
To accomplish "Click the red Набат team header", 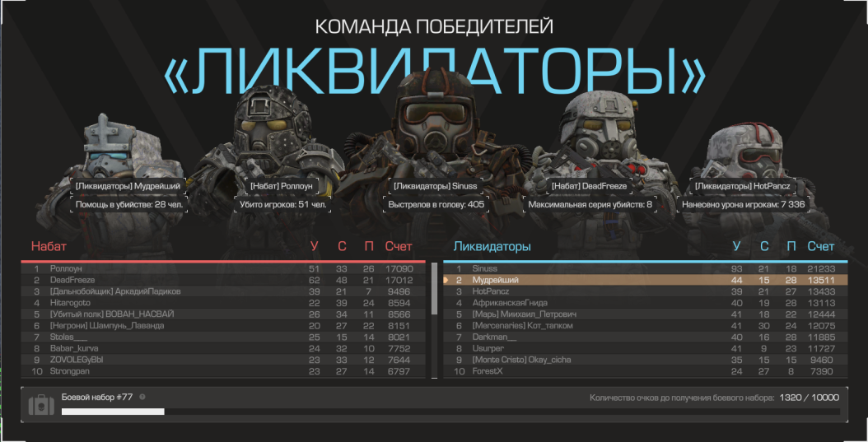I will pos(49,246).
